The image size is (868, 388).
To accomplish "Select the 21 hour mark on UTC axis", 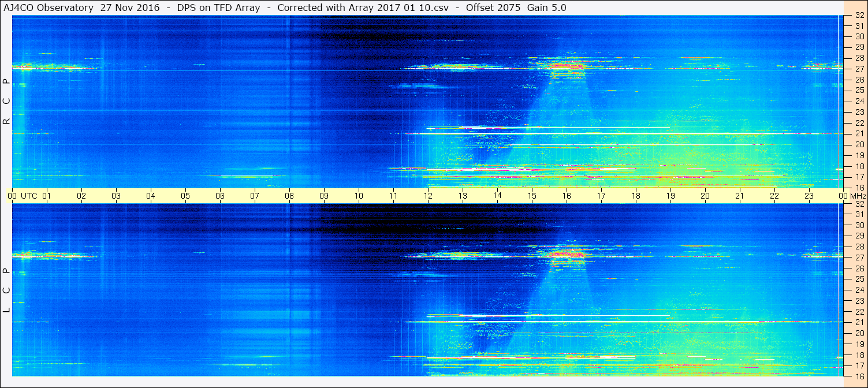I will click(740, 196).
